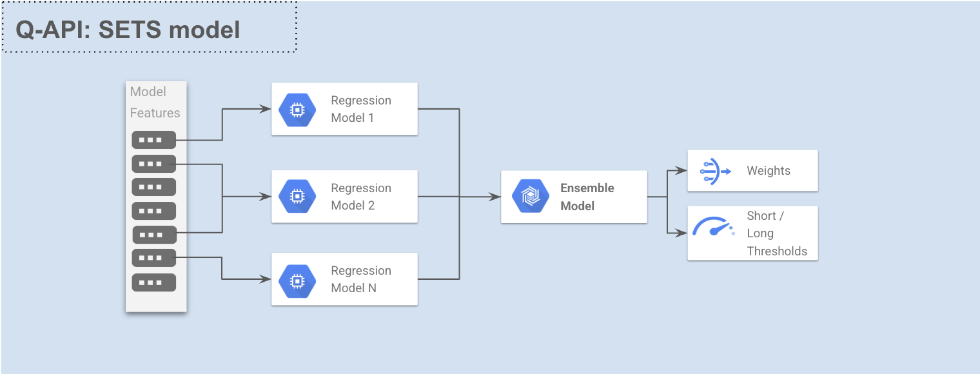
Task: Click the thresholds gauge icon
Action: 713,228
